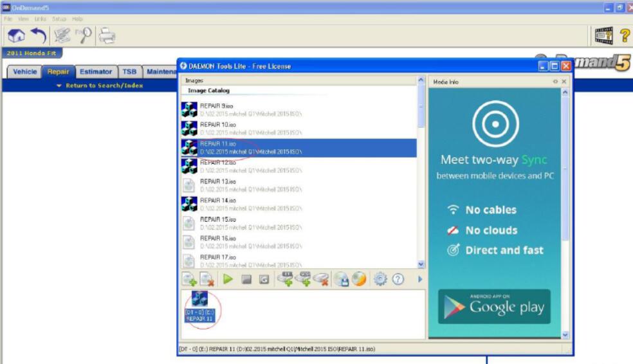Click Add SCSI virtual drive icon

pos(304,279)
